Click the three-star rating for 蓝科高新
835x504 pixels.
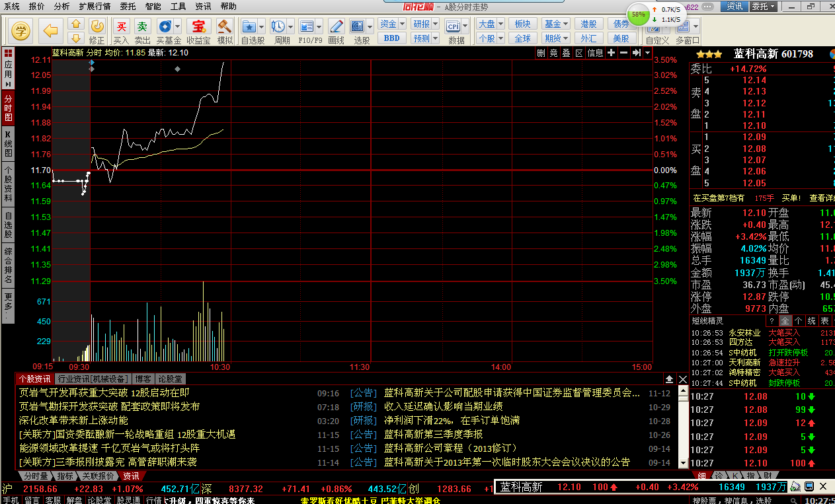click(x=709, y=54)
